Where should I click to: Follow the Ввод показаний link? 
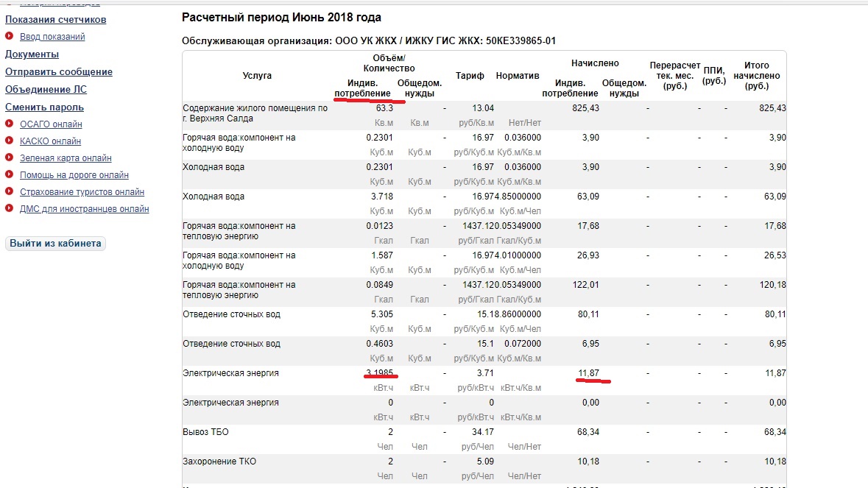click(52, 37)
